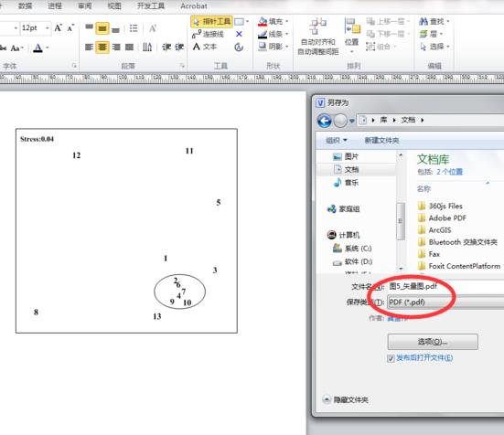Select Software (D:) drive
Image resolution: width=504 pixels, height=435 pixels.
352,261
